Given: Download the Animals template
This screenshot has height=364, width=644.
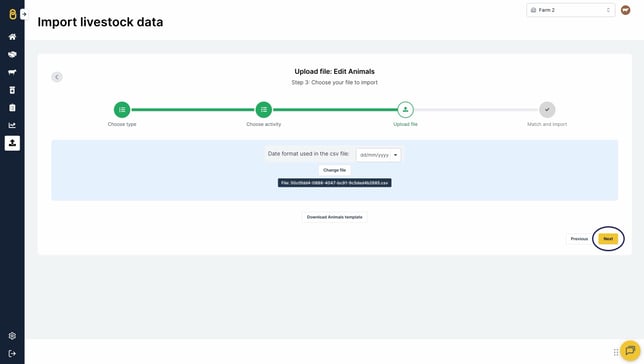Looking at the screenshot, I should 334,217.
